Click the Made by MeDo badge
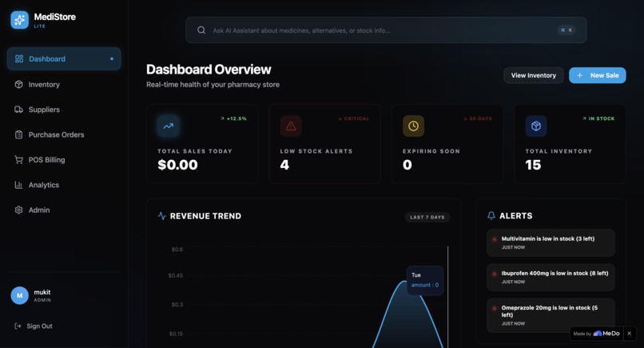 tap(596, 333)
